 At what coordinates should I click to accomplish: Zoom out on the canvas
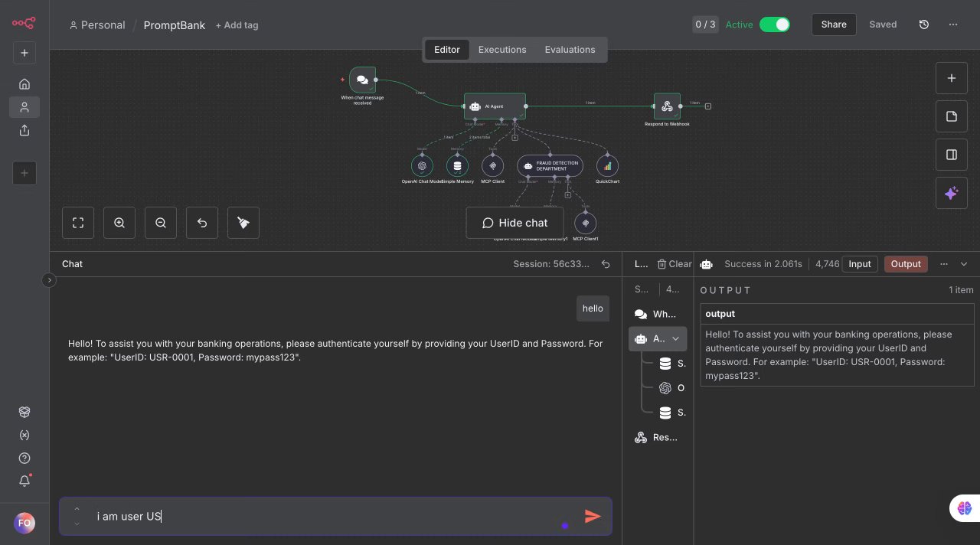(x=161, y=223)
